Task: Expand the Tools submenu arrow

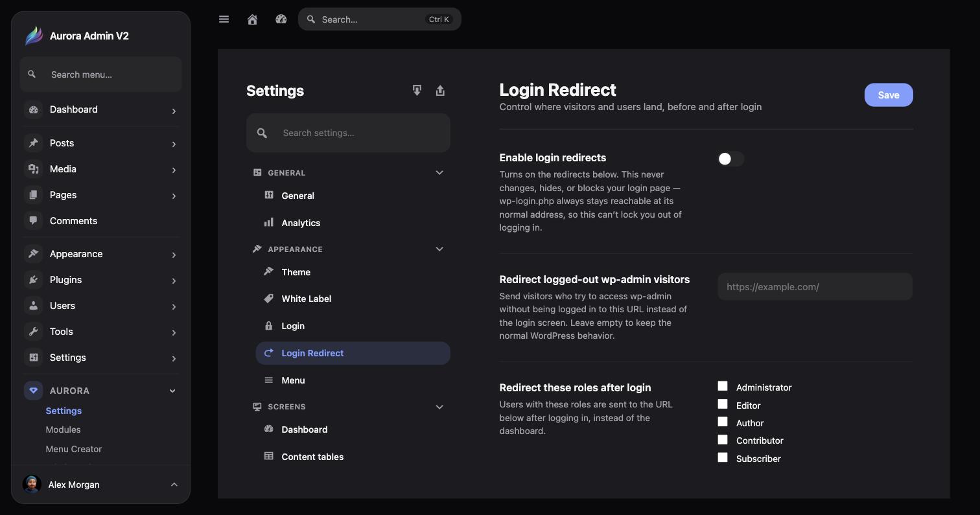Action: click(x=174, y=332)
